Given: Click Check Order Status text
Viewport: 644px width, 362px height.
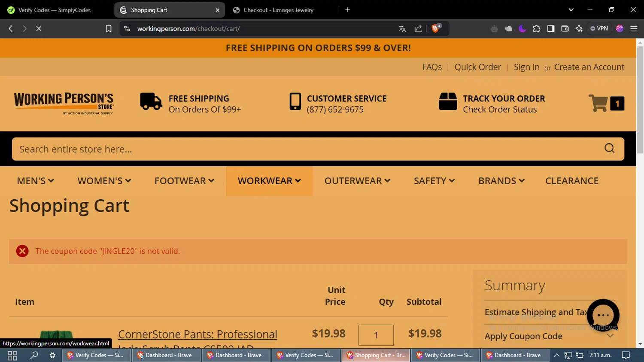Looking at the screenshot, I should click(x=500, y=110).
